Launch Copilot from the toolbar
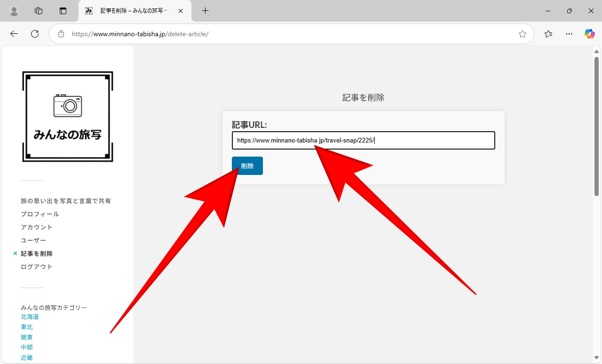The height and width of the screenshot is (364, 602). [590, 34]
